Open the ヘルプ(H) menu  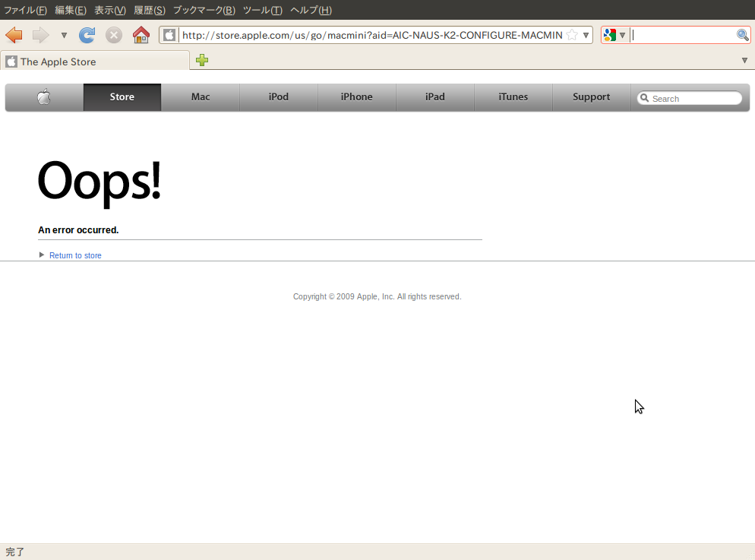(311, 10)
